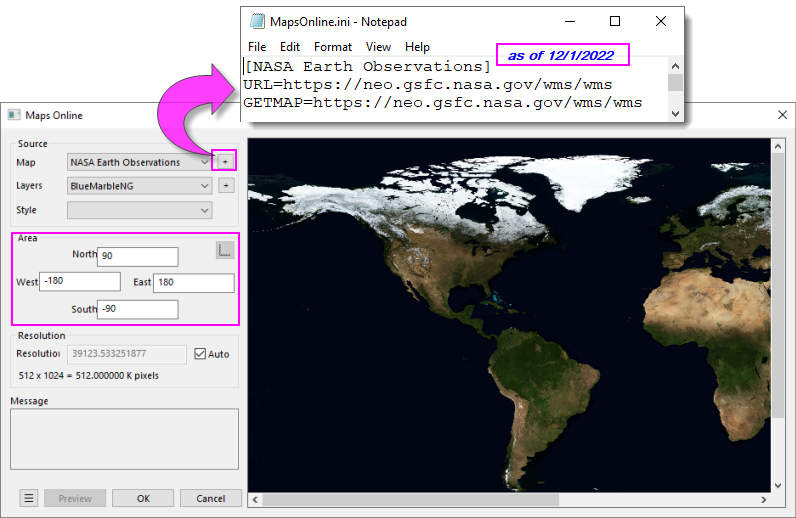The width and height of the screenshot is (796, 518).
Task: Expand the Layers dropdown BlueMarbleNG
Action: coord(140,186)
